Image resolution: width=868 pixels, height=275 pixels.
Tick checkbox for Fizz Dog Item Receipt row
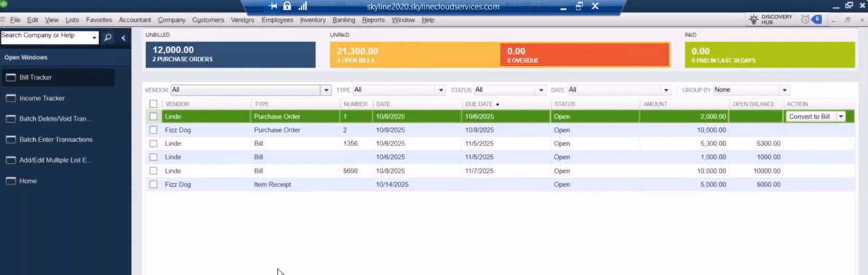tap(153, 185)
